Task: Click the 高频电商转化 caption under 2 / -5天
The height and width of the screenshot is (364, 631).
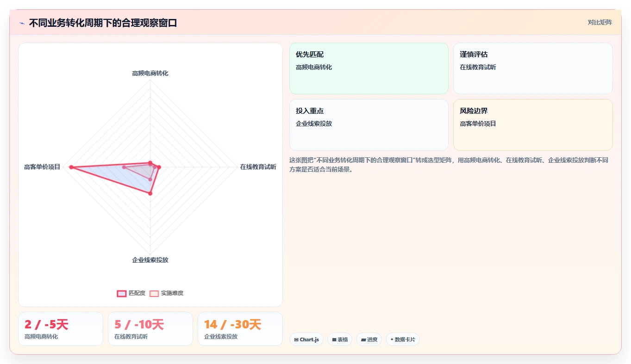Action: coord(41,337)
